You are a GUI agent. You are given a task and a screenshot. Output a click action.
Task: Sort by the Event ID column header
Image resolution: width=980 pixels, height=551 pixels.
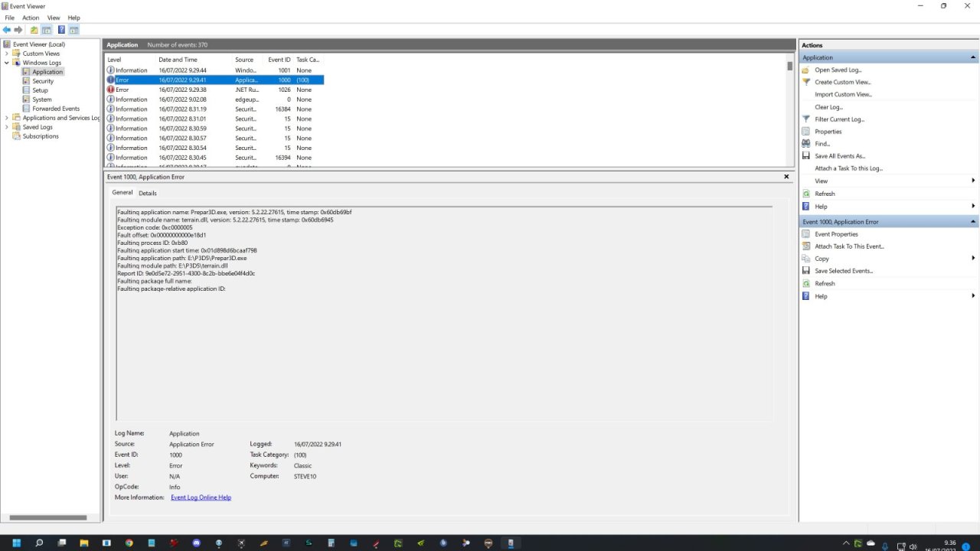coord(279,60)
